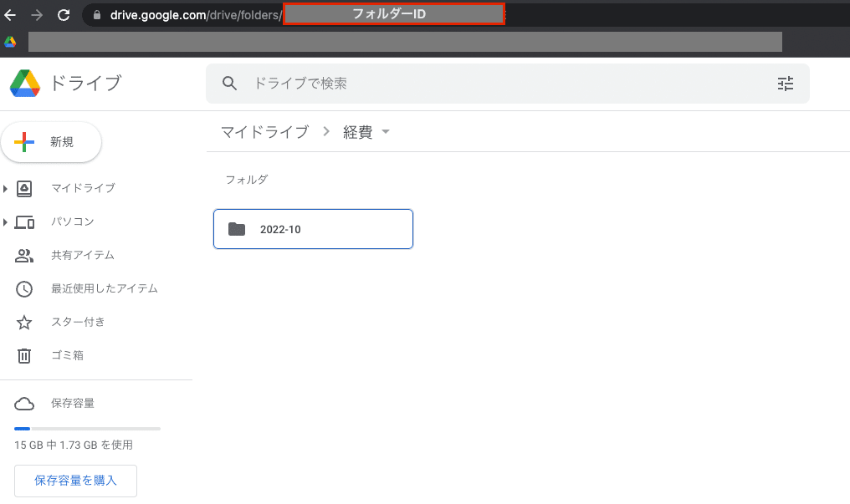This screenshot has width=850, height=504.
Task: Click the drive.google.com URL text
Action: coord(196,15)
